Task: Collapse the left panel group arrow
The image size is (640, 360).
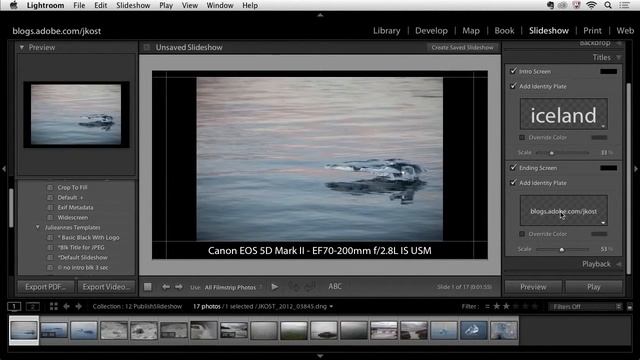Action: click(x=4, y=169)
